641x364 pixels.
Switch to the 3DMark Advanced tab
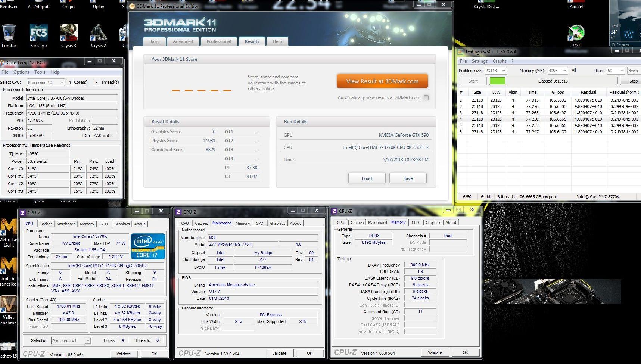pyautogui.click(x=183, y=41)
